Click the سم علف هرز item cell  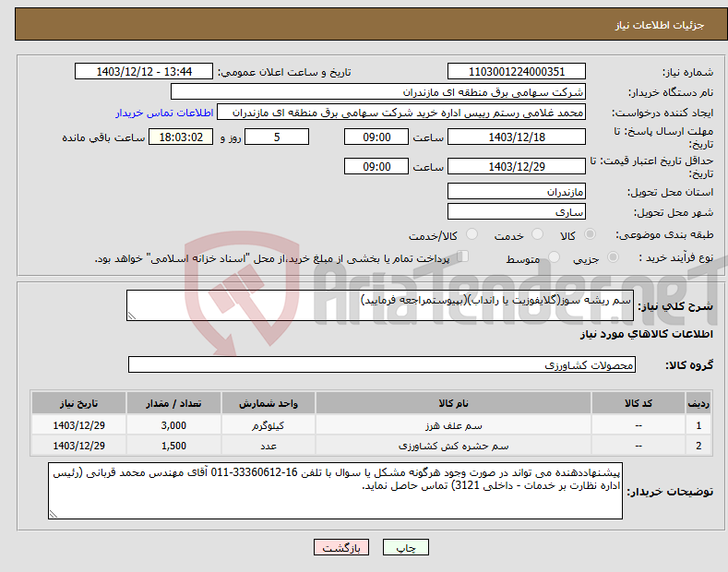[453, 424]
